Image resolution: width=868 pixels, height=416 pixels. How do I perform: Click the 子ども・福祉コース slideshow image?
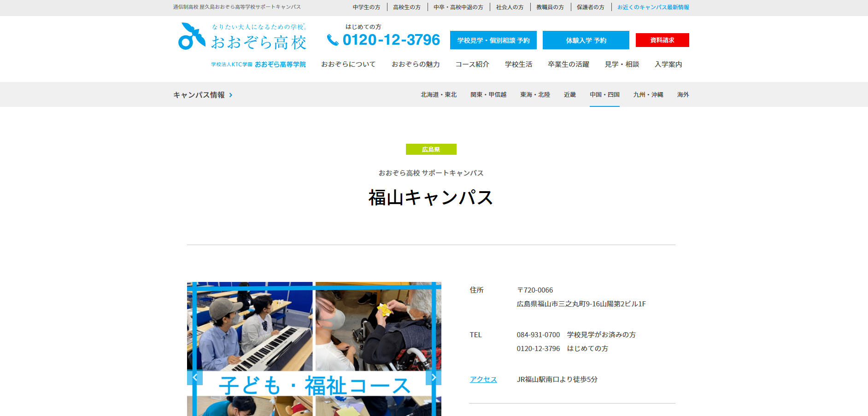(314, 349)
